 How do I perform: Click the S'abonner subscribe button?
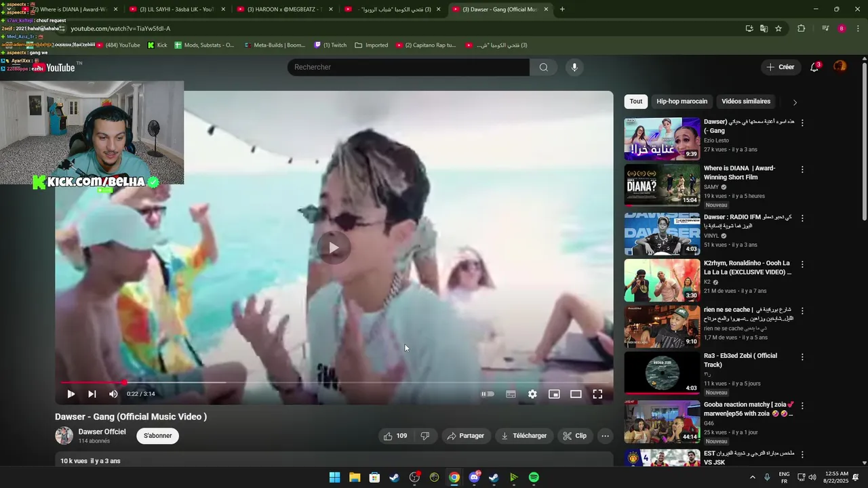tap(157, 436)
